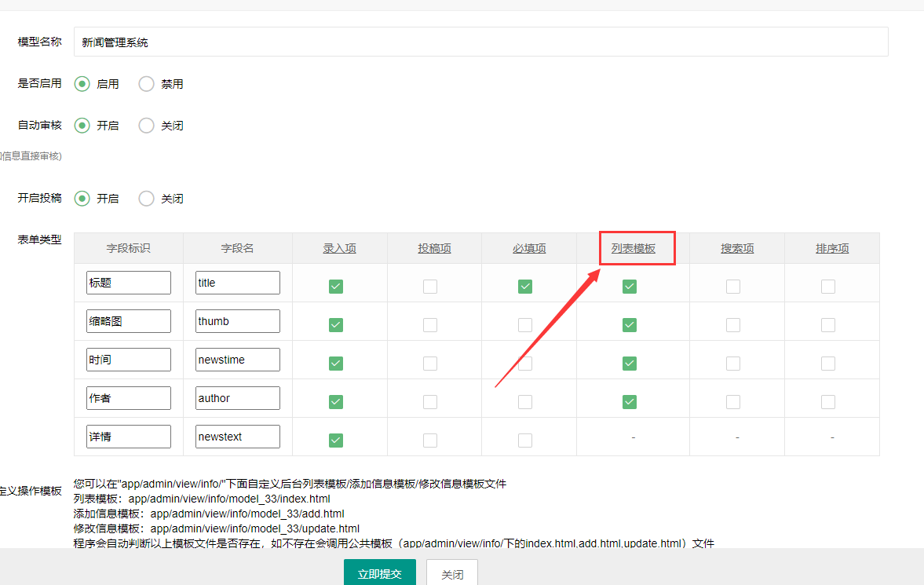Check 投稿项 for the newstime row
924x585 pixels.
tap(430, 364)
